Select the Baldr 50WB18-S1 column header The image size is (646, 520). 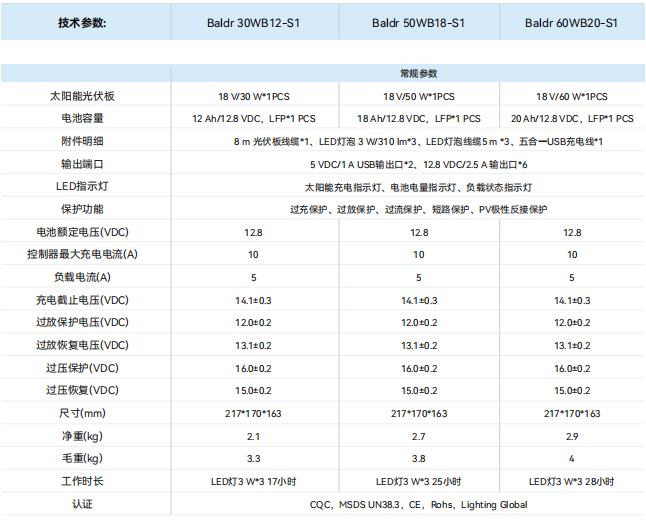(x=418, y=23)
